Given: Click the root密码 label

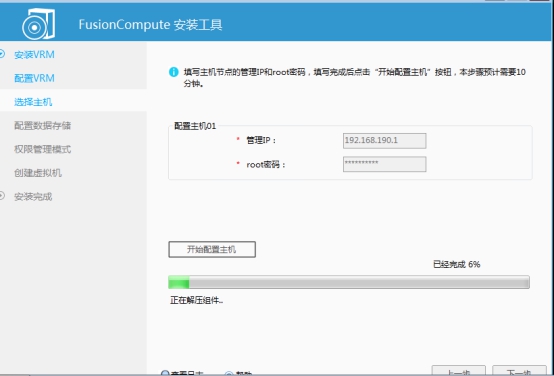Looking at the screenshot, I should click(266, 165).
